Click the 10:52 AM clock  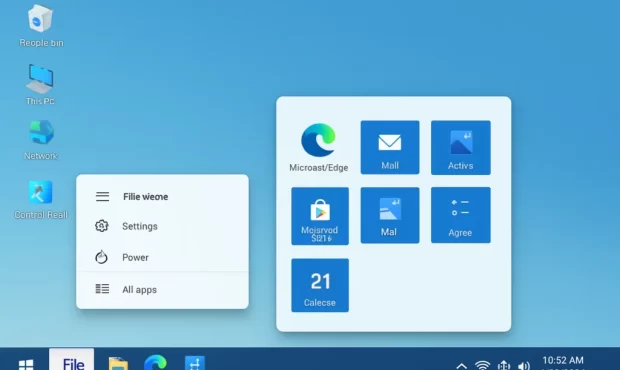[x=563, y=362]
